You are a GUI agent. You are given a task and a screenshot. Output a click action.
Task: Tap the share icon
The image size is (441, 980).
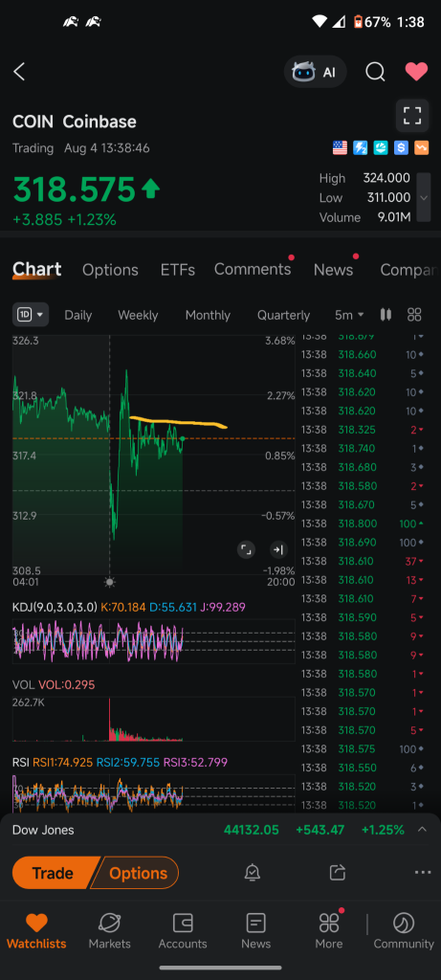tap(338, 872)
